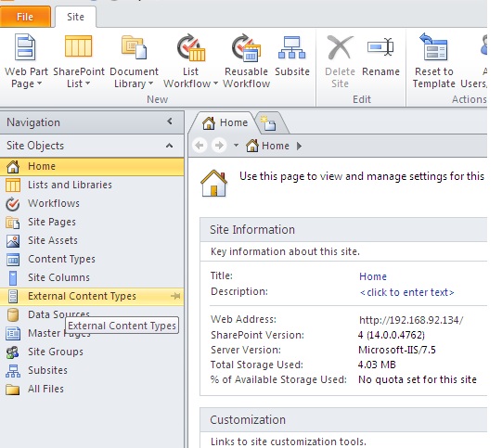Open Site Pages in navigation pane
The width and height of the screenshot is (502, 448).
click(x=92, y=222)
